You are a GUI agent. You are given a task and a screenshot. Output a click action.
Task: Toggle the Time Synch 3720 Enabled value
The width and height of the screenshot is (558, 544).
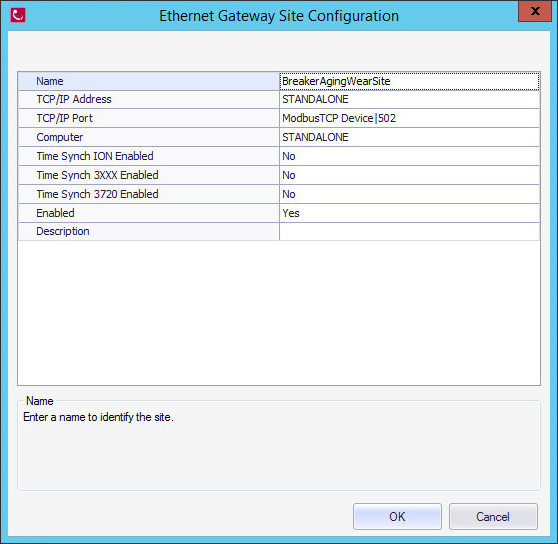(409, 194)
